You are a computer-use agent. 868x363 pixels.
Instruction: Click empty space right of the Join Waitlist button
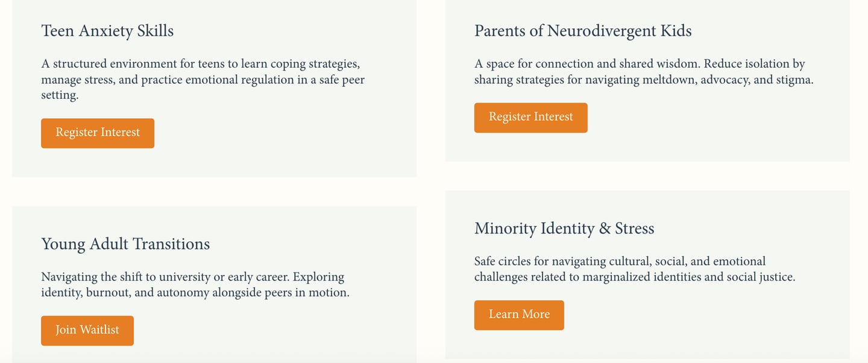click(x=271, y=330)
